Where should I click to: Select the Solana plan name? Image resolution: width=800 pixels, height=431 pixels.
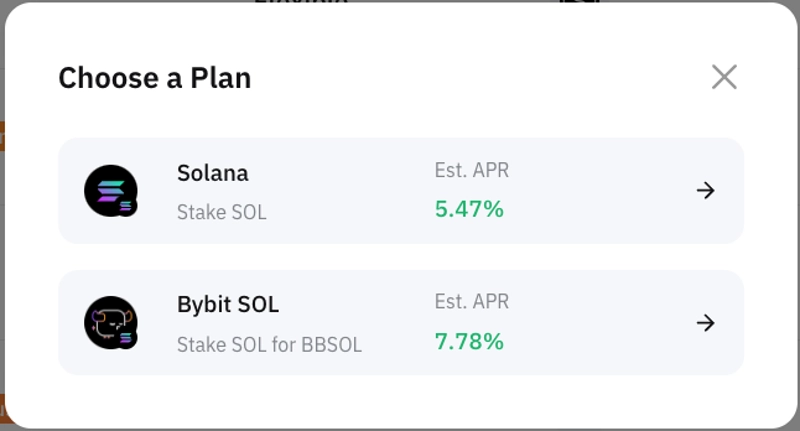click(213, 173)
